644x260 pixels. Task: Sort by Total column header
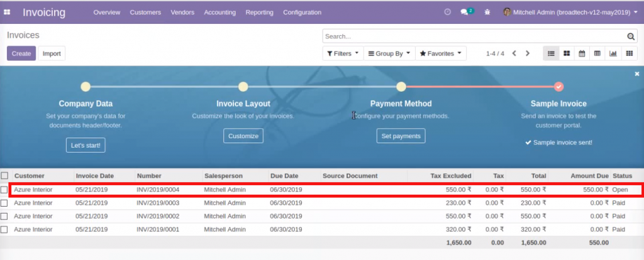(x=538, y=176)
